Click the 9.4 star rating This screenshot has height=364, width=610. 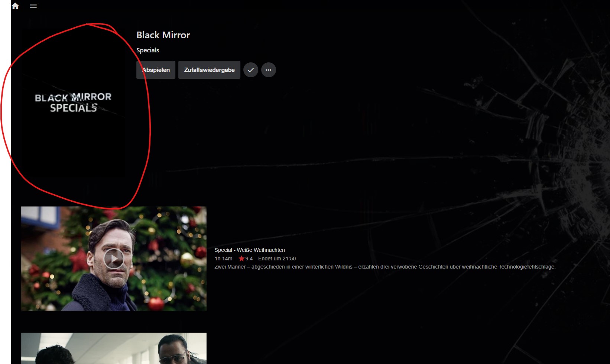[246, 259]
